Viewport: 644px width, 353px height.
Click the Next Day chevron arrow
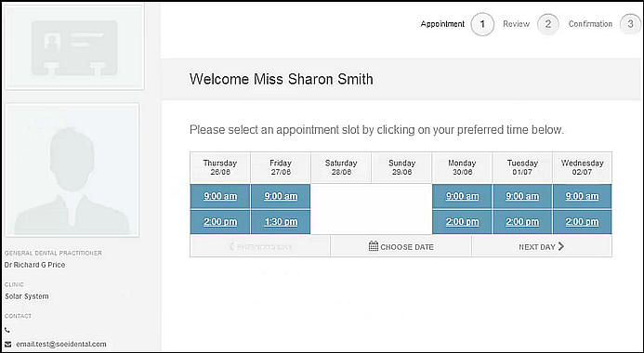561,246
